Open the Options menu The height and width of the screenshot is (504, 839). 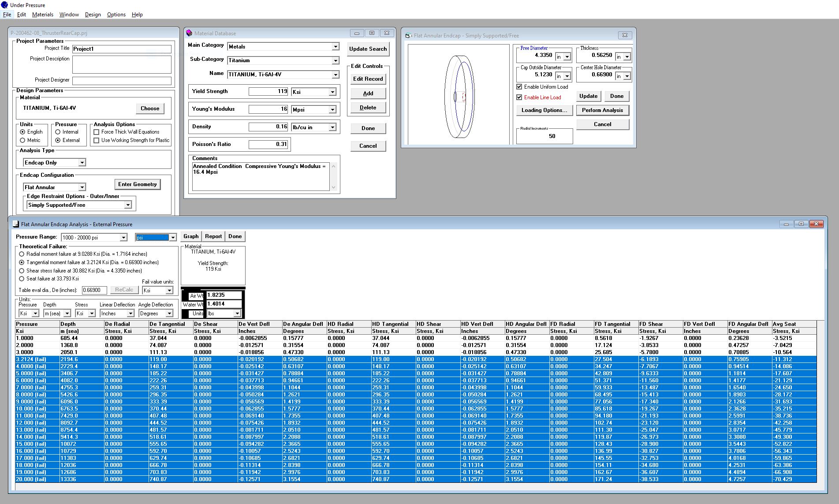coord(116,15)
